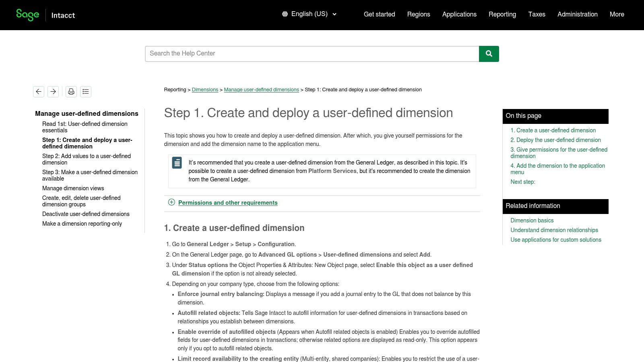
Task: Open Manage user-defined dimensions sidebar heading
Action: point(87,114)
